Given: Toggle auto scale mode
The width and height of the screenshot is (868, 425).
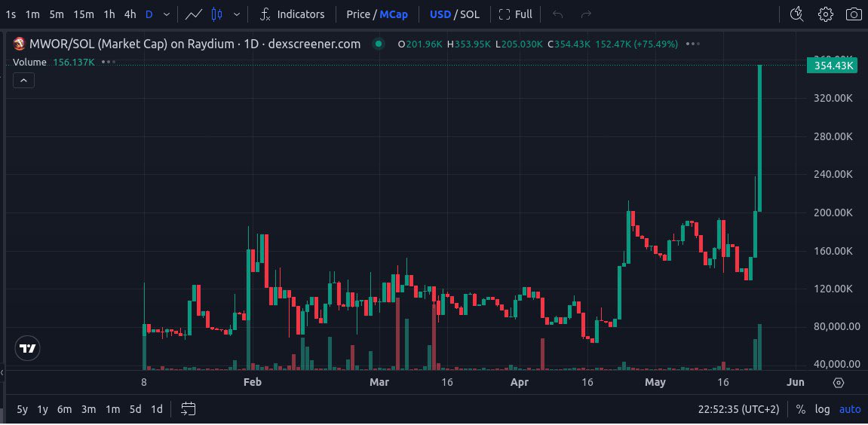Looking at the screenshot, I should point(850,409).
